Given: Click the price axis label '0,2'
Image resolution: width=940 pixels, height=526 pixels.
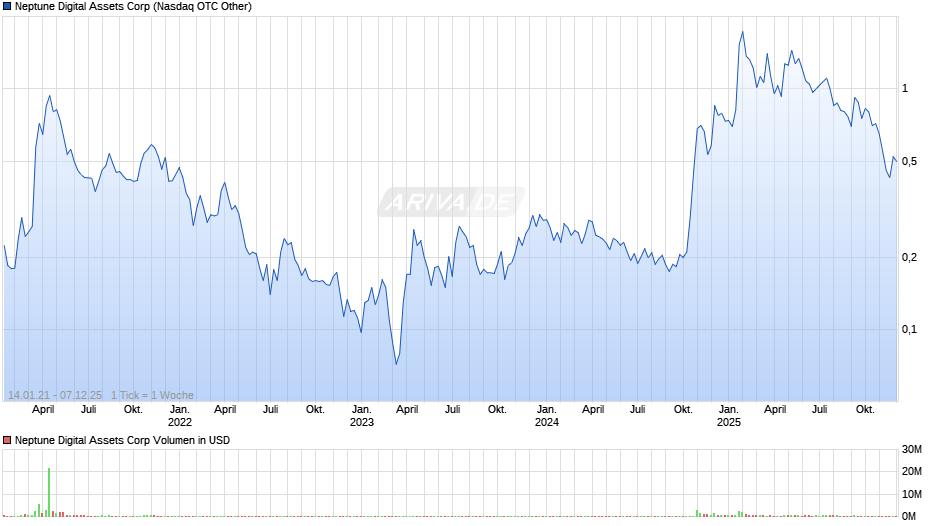Looking at the screenshot, I should click(909, 257).
